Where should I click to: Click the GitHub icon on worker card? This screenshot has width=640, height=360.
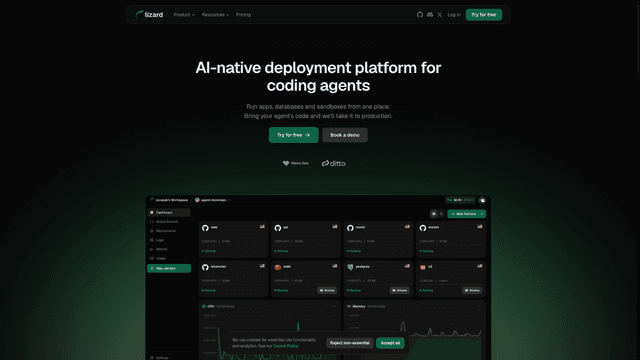423,228
